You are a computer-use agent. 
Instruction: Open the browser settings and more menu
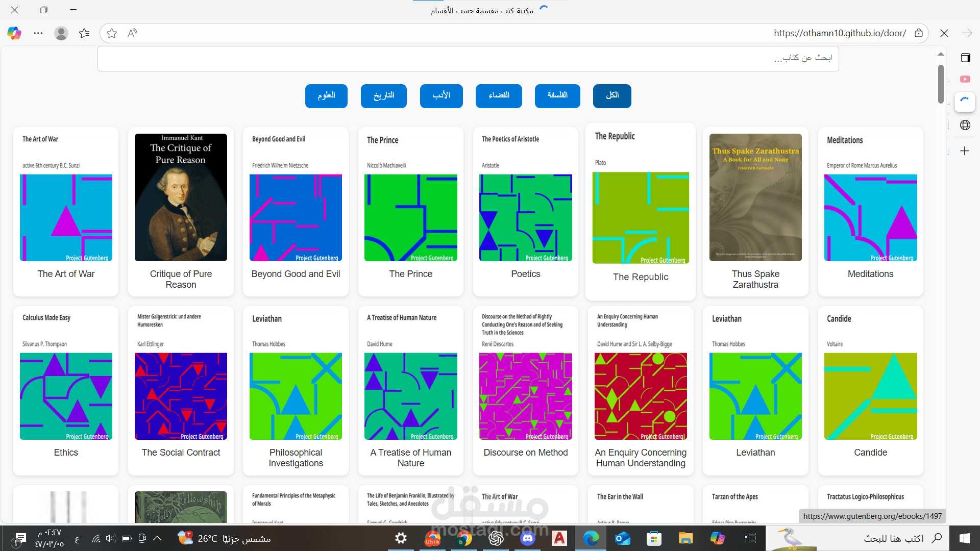[x=38, y=33]
